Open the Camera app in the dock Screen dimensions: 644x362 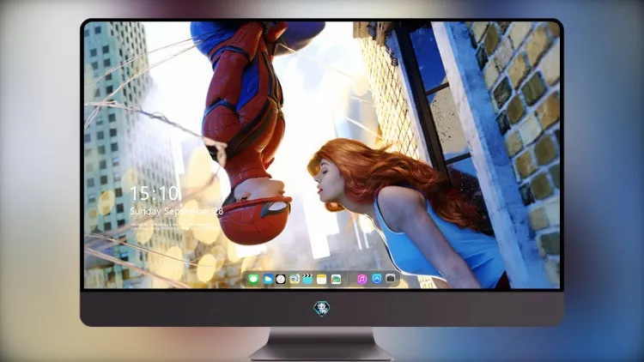(391, 279)
